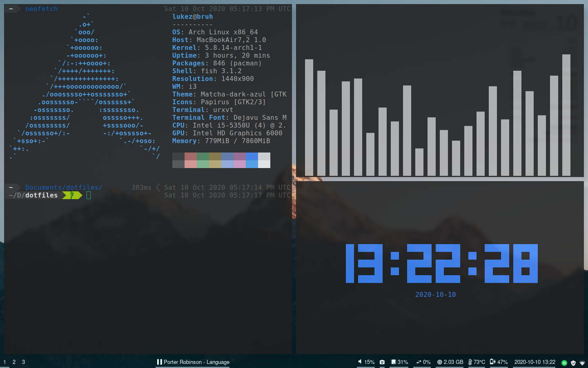Click the thermometer icon beside 73°C

(x=470, y=362)
